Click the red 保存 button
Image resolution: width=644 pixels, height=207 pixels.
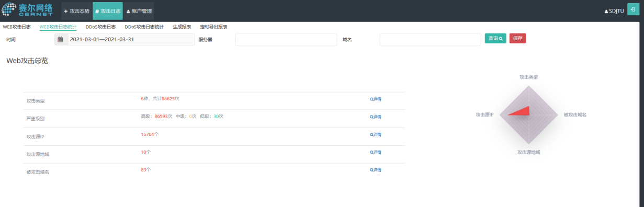[x=517, y=38]
